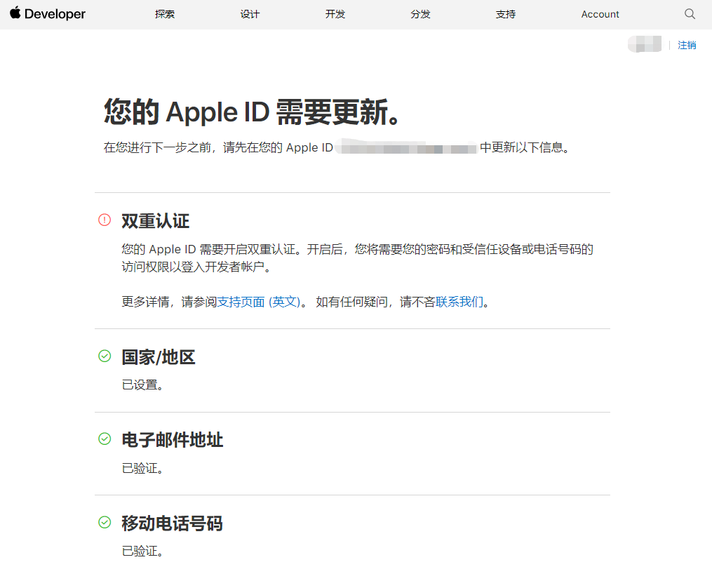Click the 国家/地区 heading
This screenshot has height=588, width=712.
(x=159, y=357)
